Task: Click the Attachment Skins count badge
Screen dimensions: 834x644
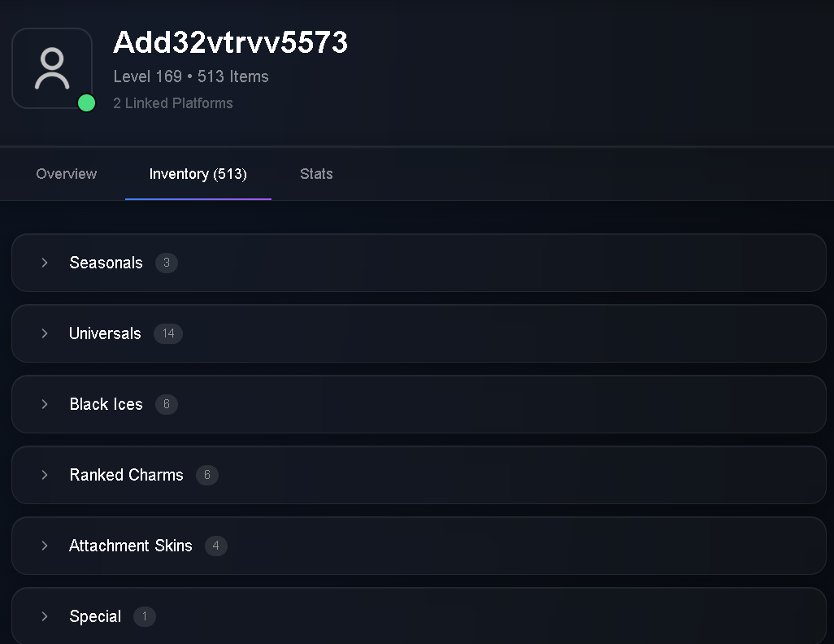Action: (216, 546)
